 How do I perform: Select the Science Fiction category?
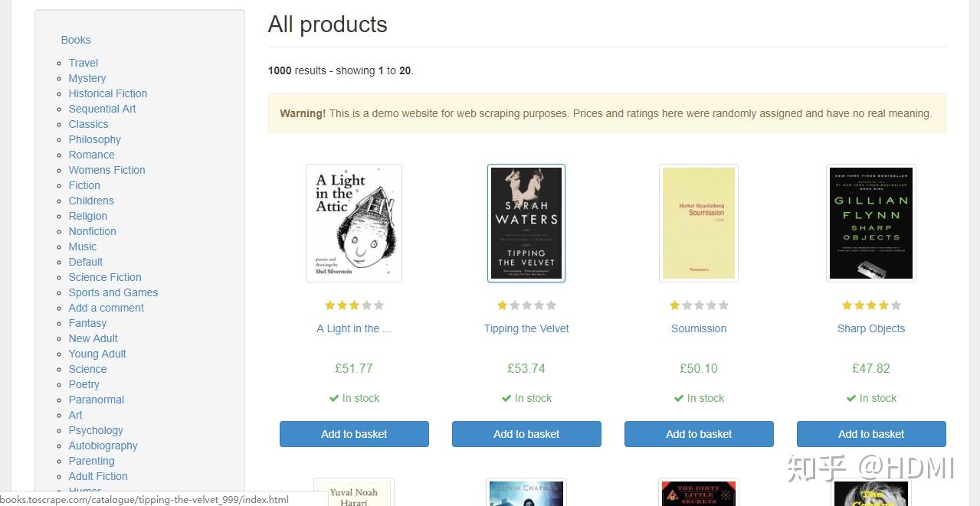pyautogui.click(x=105, y=277)
